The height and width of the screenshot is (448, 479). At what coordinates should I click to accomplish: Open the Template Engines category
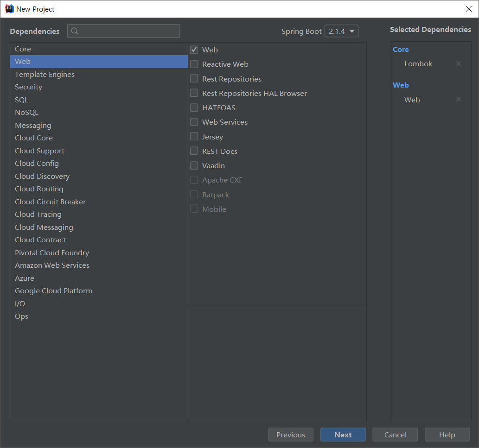coord(99,75)
